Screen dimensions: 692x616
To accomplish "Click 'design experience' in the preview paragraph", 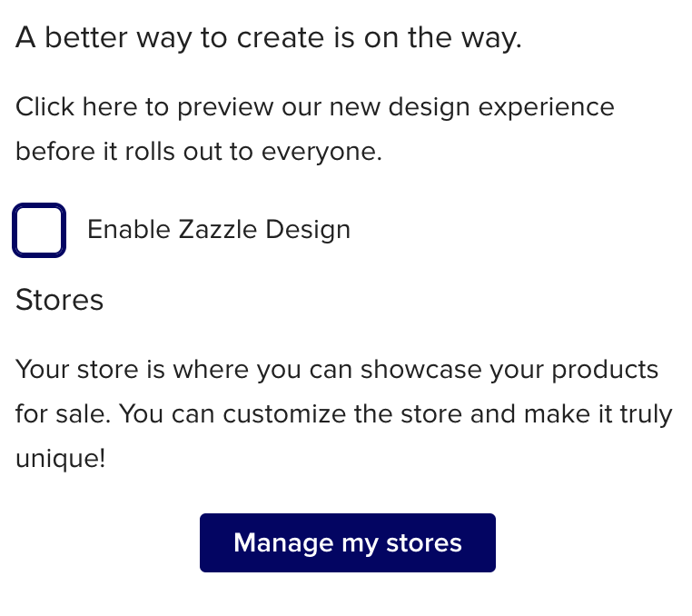I will pos(501,108).
